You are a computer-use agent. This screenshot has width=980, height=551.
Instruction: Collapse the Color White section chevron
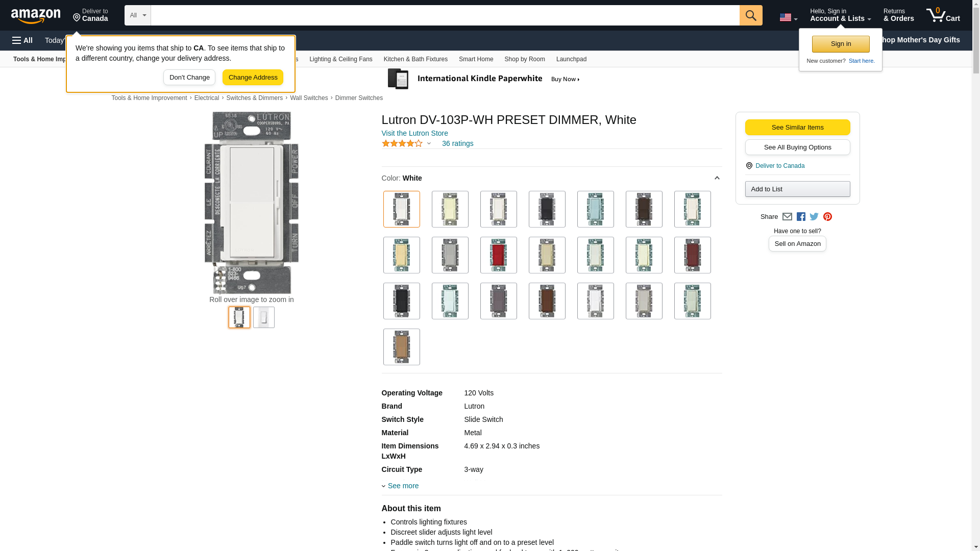pyautogui.click(x=717, y=178)
